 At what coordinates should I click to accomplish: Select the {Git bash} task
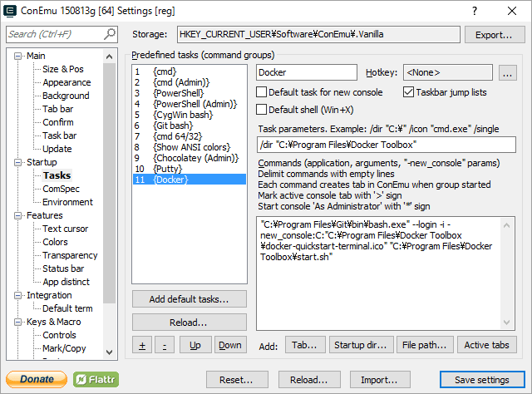tap(190, 126)
